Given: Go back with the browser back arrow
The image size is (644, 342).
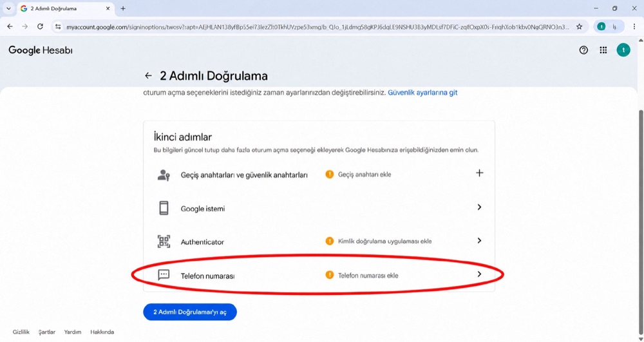Looking at the screenshot, I should coord(10,26).
